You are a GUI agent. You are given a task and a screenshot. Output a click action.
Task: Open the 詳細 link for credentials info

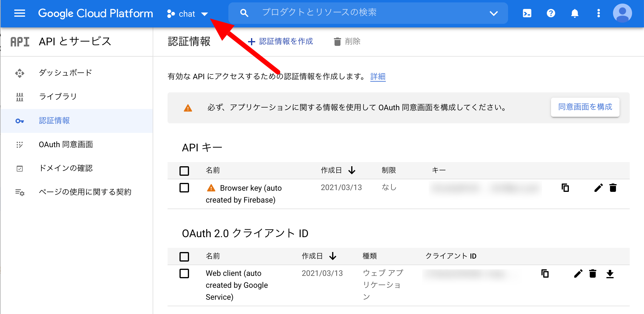[x=377, y=77]
